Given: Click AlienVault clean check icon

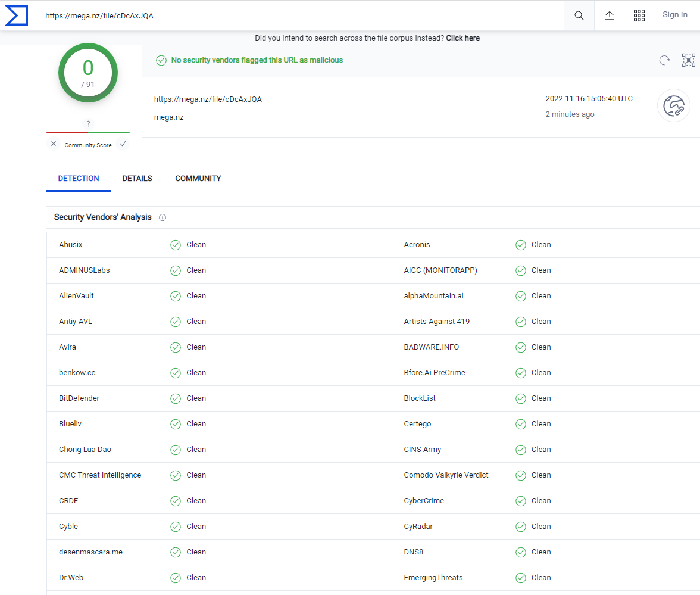Looking at the screenshot, I should tap(176, 296).
